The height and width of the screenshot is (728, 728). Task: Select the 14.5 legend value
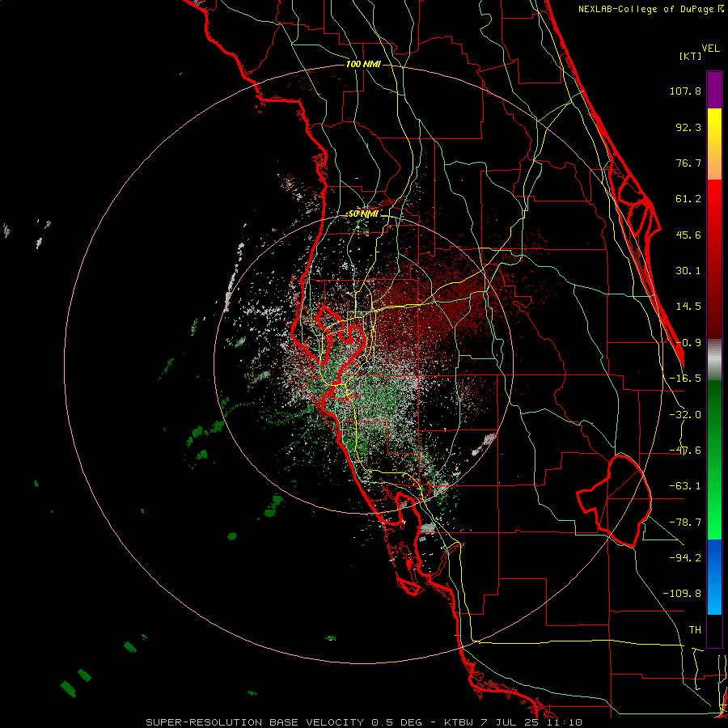[x=688, y=307]
